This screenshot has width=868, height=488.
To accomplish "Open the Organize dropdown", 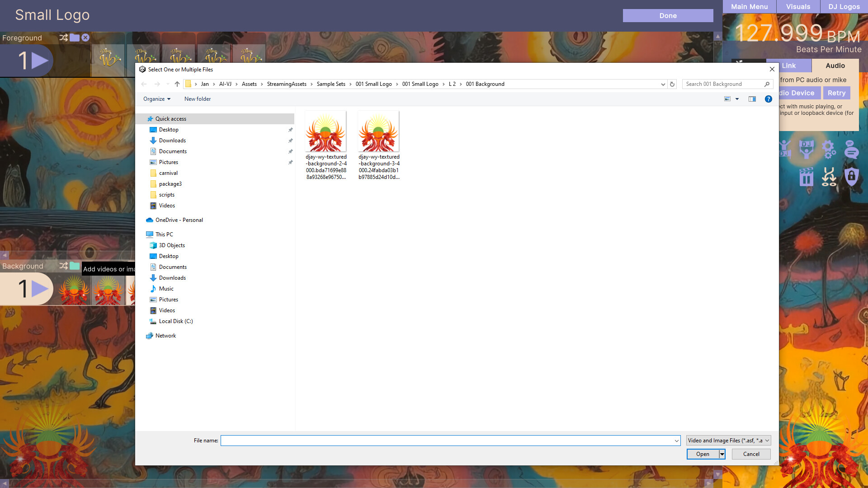I will 156,99.
